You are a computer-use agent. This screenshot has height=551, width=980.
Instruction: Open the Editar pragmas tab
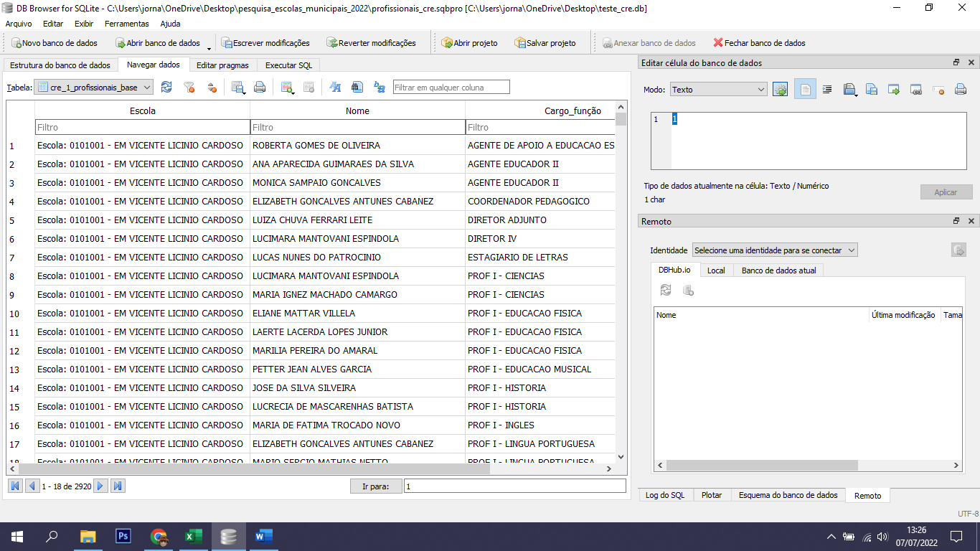[x=222, y=65]
